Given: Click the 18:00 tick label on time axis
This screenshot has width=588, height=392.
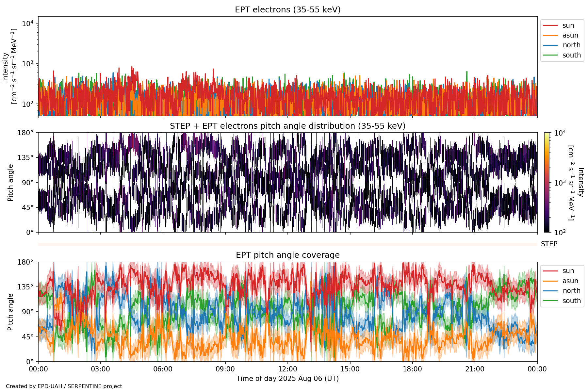Looking at the screenshot, I should point(412,369).
